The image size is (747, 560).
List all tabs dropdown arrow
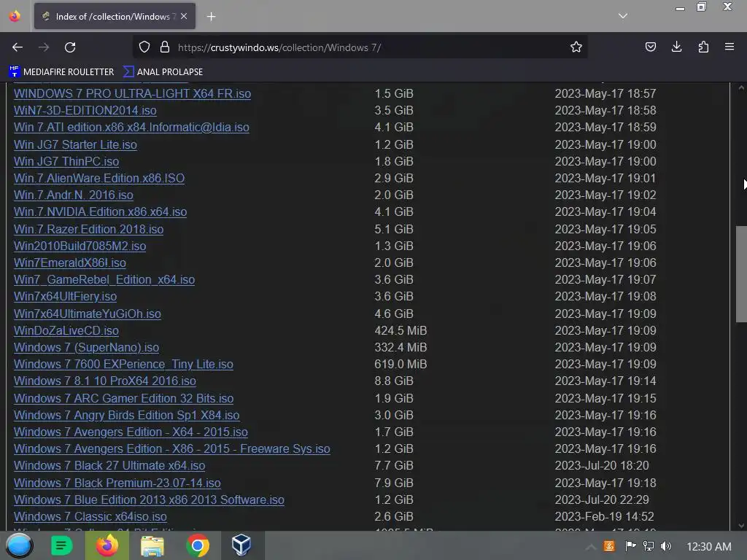click(623, 16)
